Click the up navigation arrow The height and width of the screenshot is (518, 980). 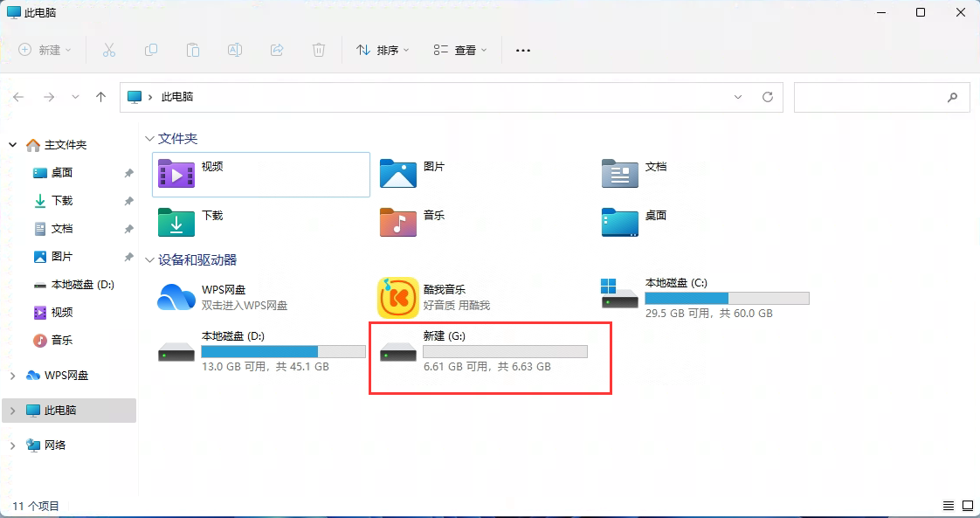tap(100, 97)
